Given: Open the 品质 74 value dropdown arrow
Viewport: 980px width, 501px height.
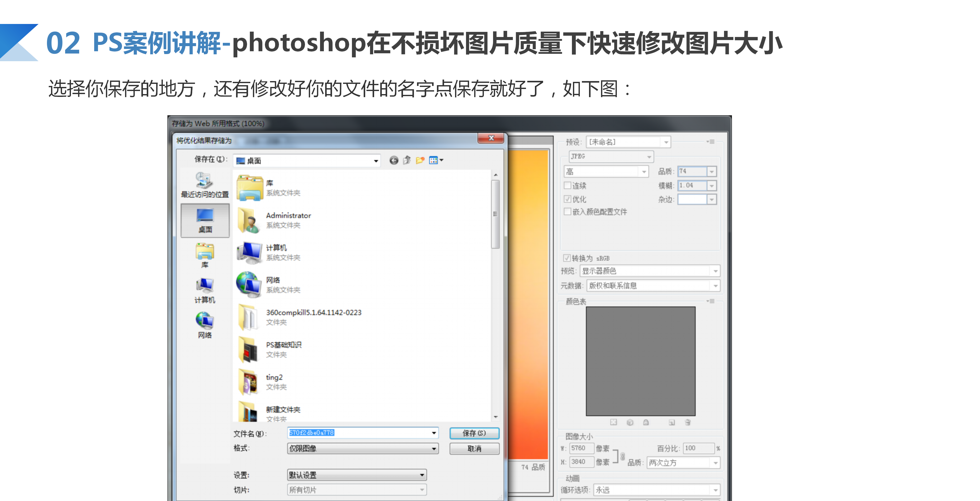Looking at the screenshot, I should pos(712,171).
